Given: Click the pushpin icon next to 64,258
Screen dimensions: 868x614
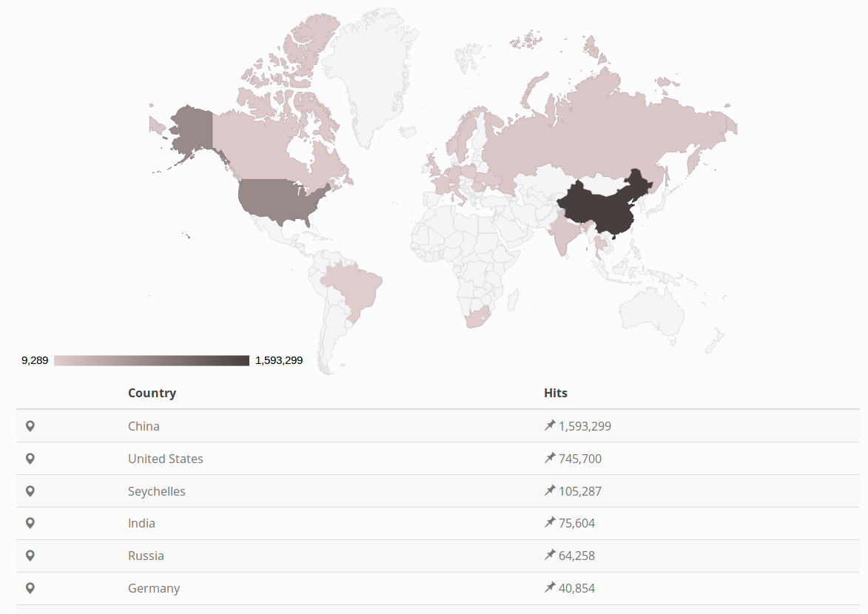Looking at the screenshot, I should (550, 555).
